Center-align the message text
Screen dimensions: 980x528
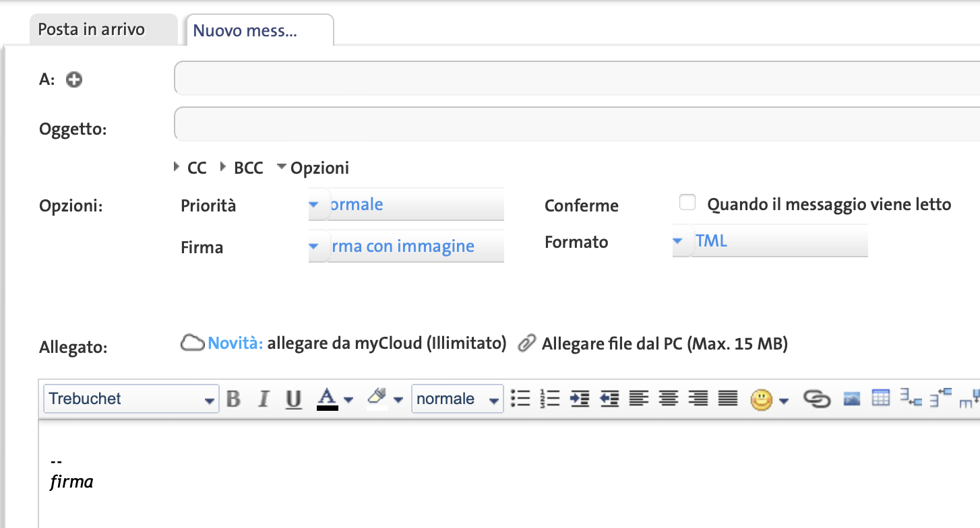pyautogui.click(x=668, y=399)
